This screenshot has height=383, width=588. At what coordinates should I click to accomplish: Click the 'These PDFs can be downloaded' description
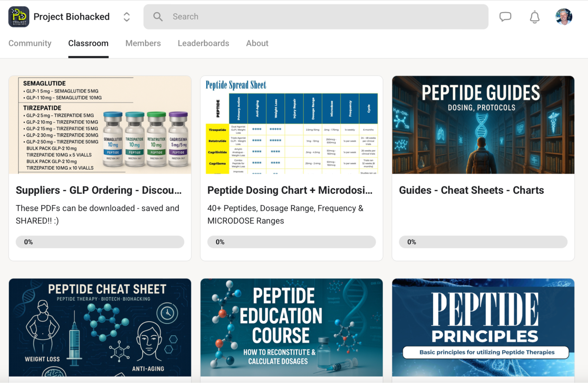(97, 214)
